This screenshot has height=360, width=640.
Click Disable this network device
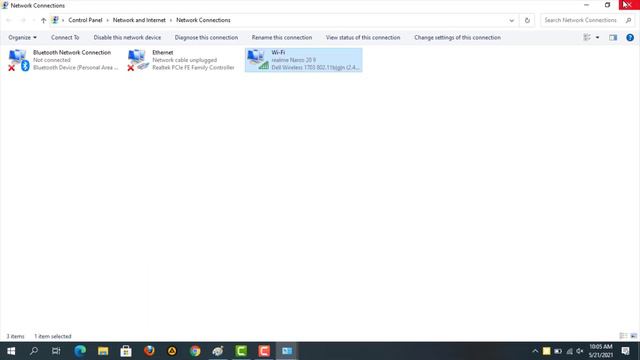point(127,38)
